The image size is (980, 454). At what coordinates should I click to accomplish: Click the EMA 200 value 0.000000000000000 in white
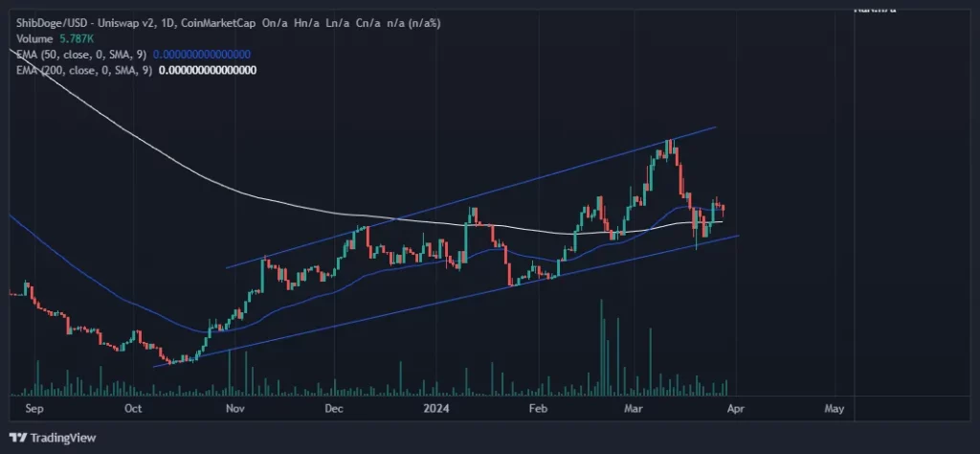(208, 70)
